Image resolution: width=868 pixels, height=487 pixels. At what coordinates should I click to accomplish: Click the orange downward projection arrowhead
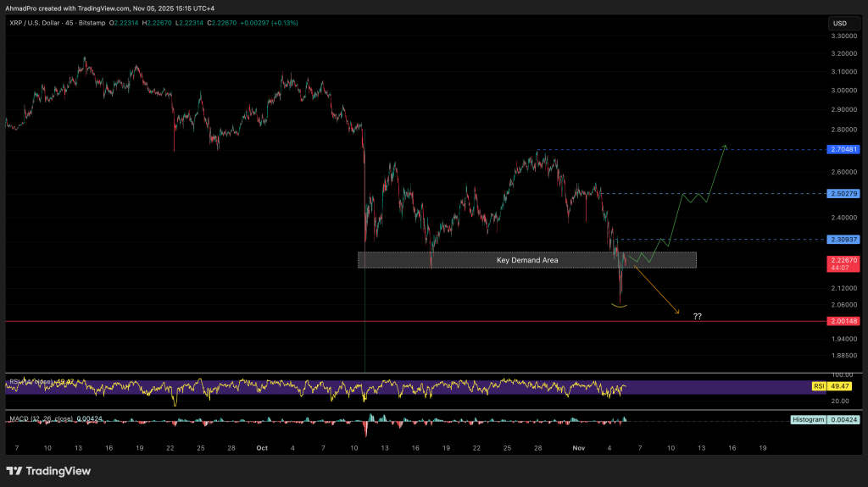tap(677, 313)
